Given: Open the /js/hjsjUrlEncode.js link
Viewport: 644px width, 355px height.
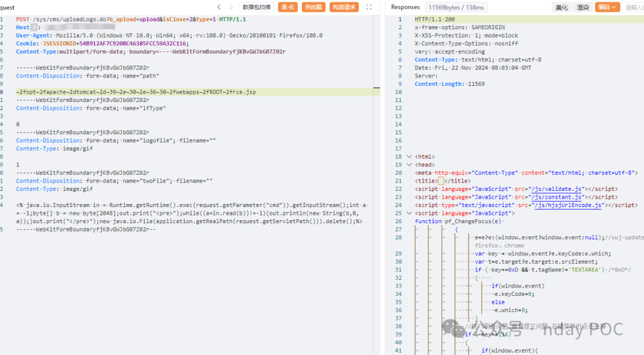Looking at the screenshot, I should (568, 205).
